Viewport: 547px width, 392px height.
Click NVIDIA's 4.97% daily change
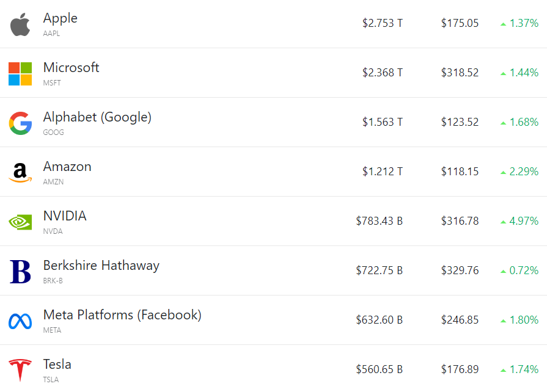click(523, 221)
